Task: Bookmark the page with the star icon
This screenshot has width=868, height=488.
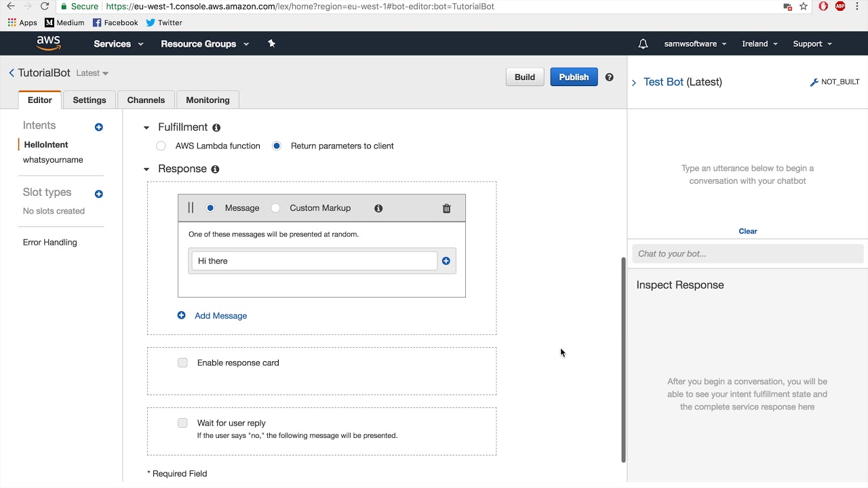Action: pos(804,6)
